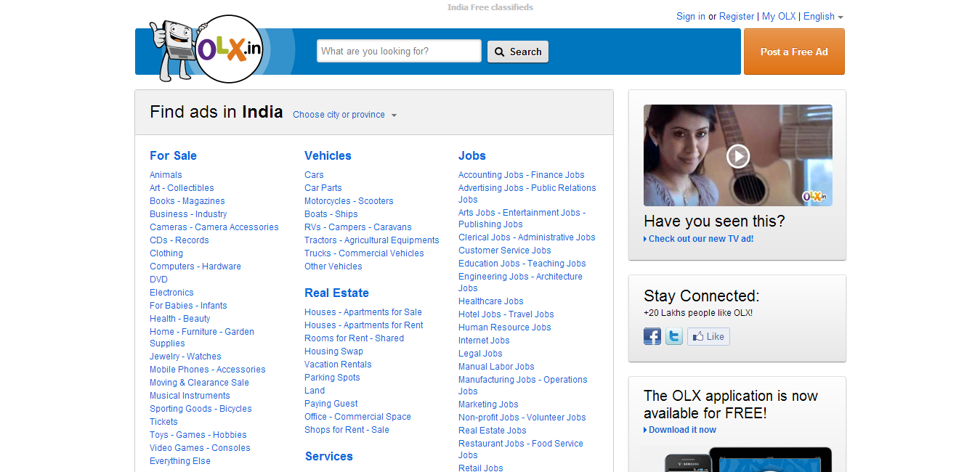Open the OLX Facebook page icon
This screenshot has height=472, width=980.
tap(652, 336)
